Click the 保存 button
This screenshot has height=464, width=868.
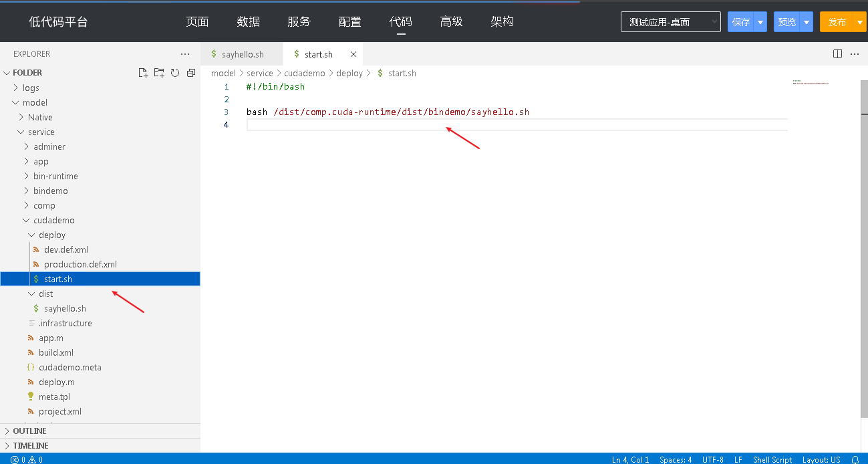point(741,22)
